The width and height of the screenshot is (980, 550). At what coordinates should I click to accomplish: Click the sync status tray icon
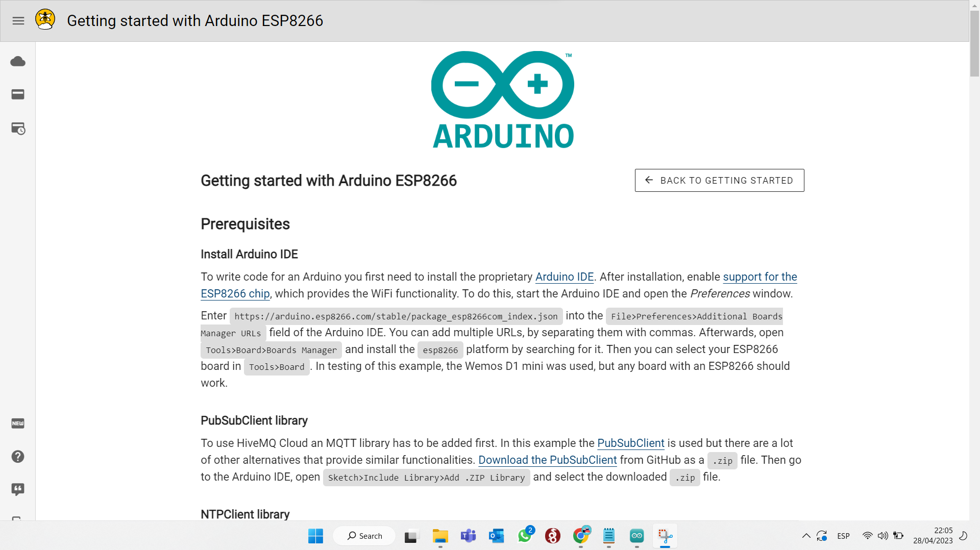pyautogui.click(x=822, y=536)
